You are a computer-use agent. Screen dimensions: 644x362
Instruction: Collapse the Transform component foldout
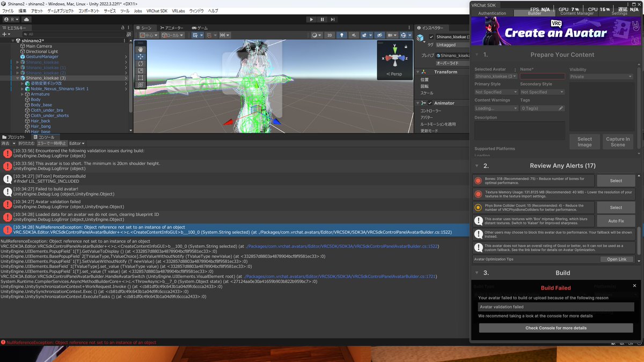418,72
